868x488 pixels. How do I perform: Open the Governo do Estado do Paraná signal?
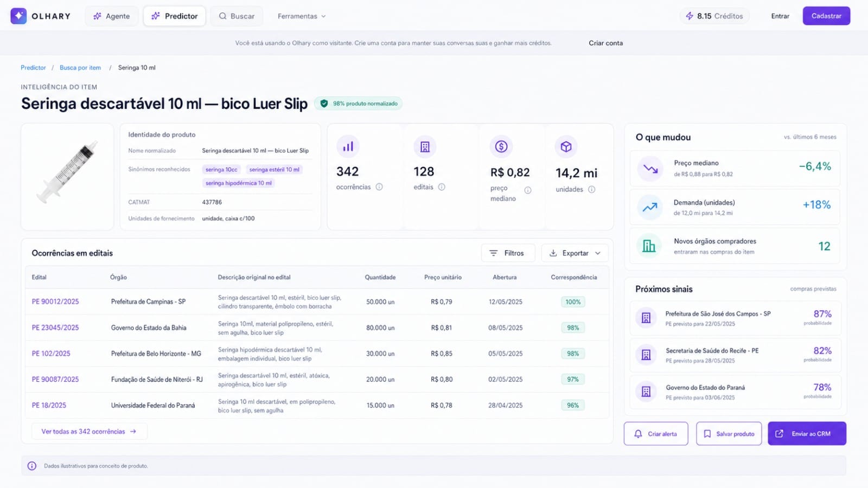pos(735,391)
